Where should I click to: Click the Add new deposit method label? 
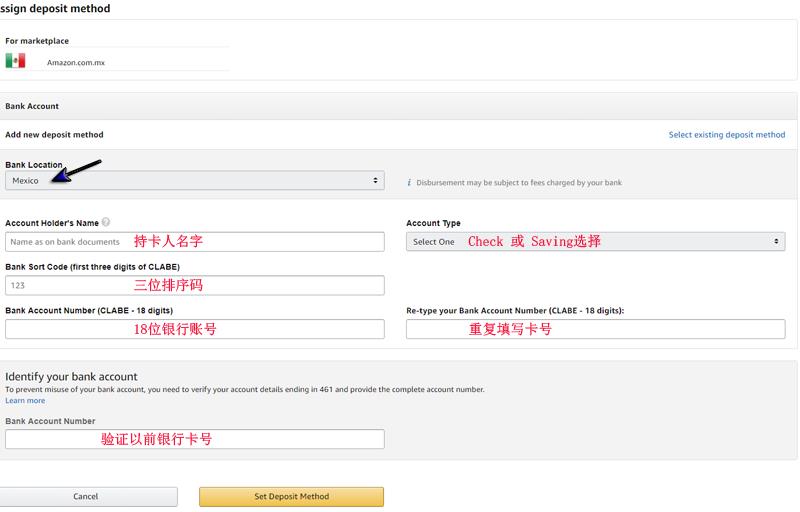coord(54,135)
